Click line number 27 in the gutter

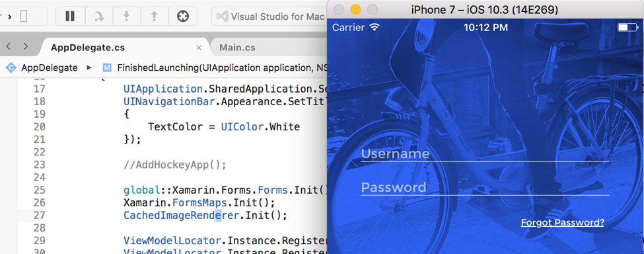coord(39,216)
